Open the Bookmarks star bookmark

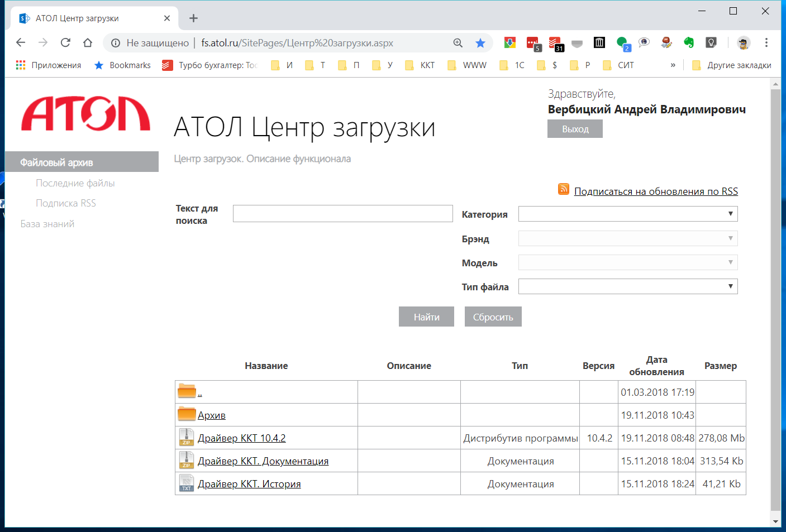pos(123,65)
